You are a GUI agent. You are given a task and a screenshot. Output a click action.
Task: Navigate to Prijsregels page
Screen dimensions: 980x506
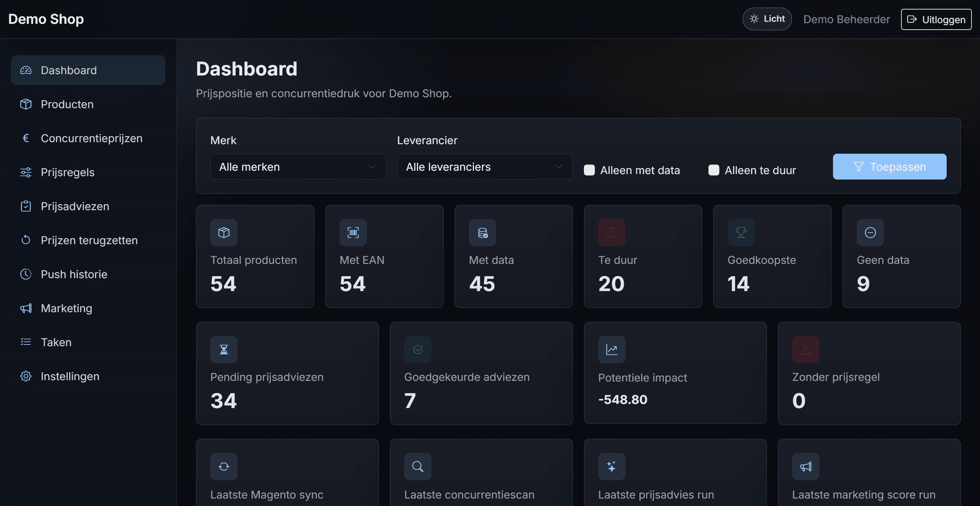pos(88,172)
